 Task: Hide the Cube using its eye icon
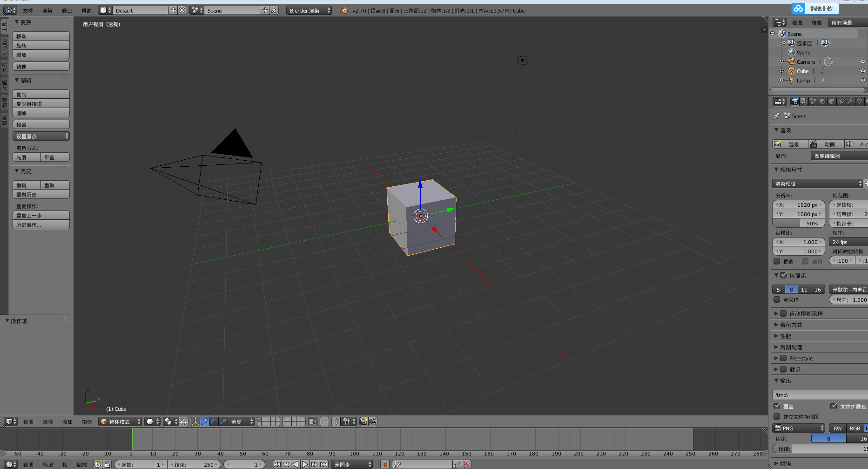click(862, 71)
